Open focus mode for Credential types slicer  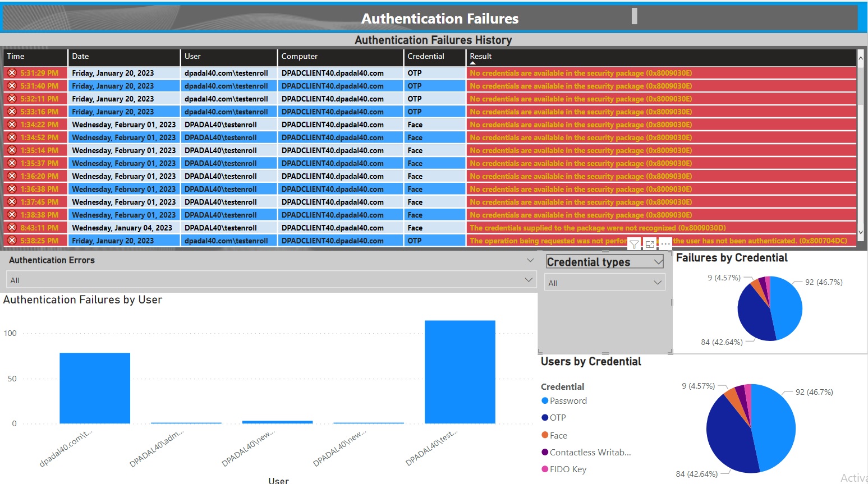(650, 245)
